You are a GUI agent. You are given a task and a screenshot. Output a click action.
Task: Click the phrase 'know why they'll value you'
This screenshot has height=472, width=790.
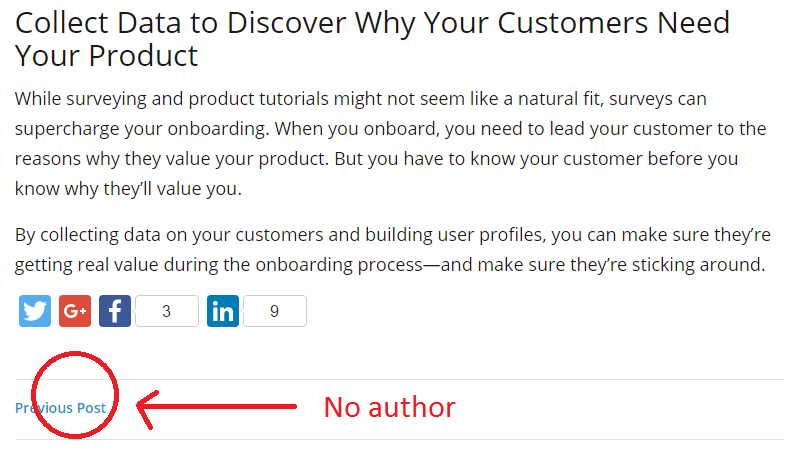click(128, 189)
